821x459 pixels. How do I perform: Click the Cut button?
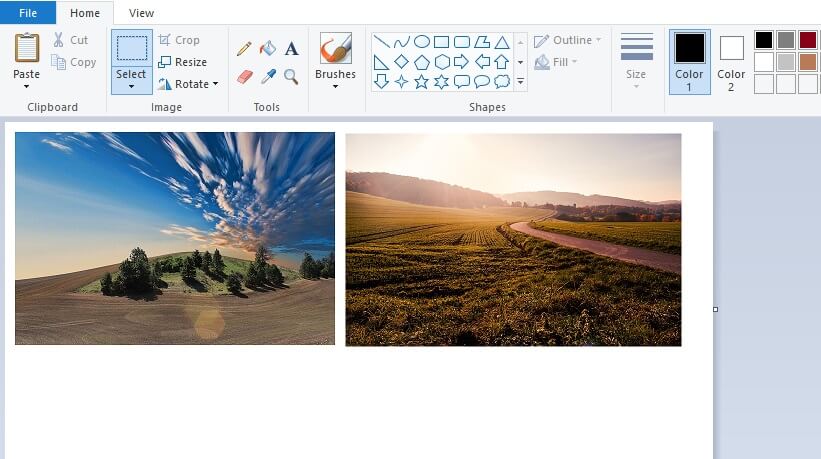point(71,40)
